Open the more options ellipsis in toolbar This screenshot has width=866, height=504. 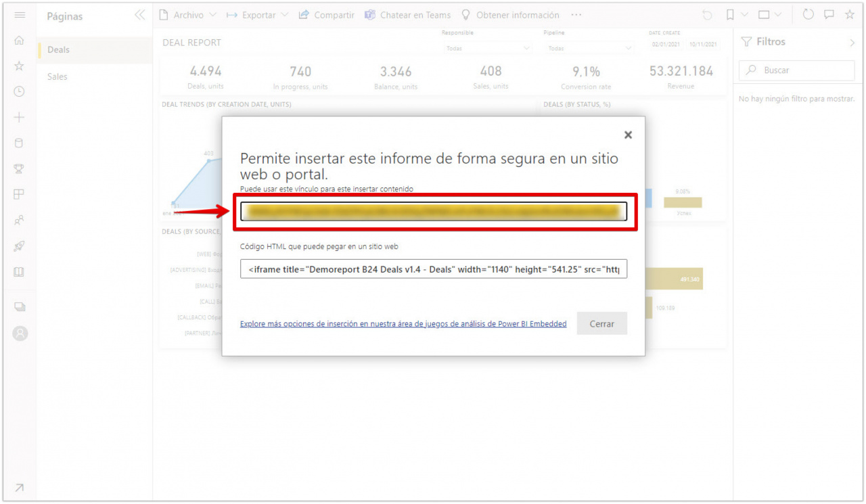click(x=576, y=15)
